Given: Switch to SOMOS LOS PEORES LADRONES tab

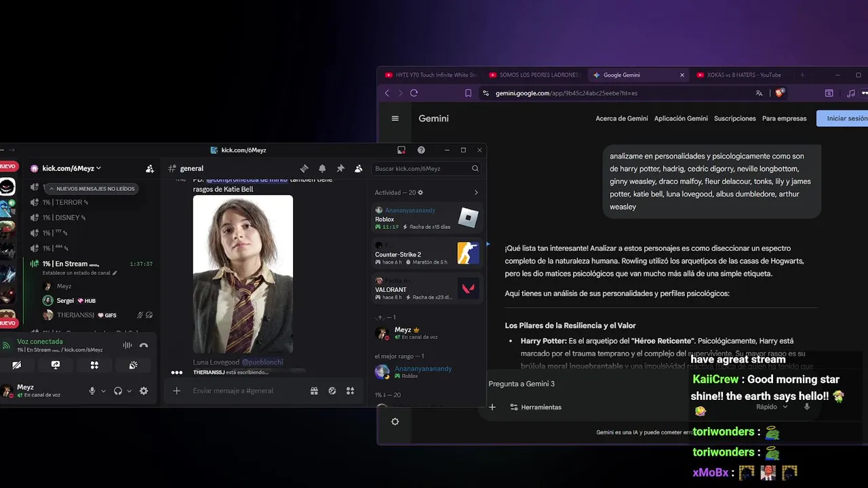Looking at the screenshot, I should pyautogui.click(x=535, y=75).
